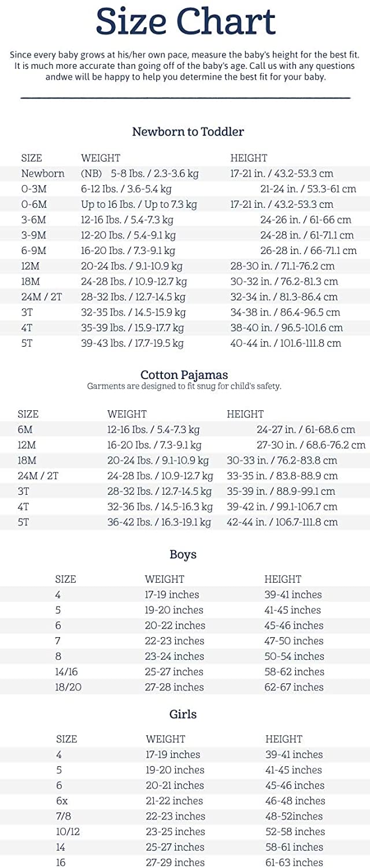Click the snug fit child's safety note
The image size is (370, 868).
coord(184,387)
